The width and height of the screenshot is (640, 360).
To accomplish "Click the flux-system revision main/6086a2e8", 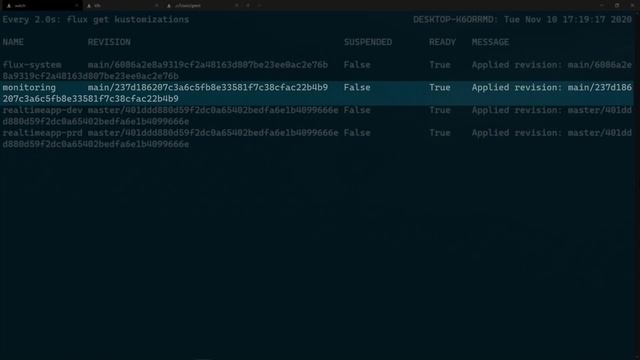I will point(208,65).
